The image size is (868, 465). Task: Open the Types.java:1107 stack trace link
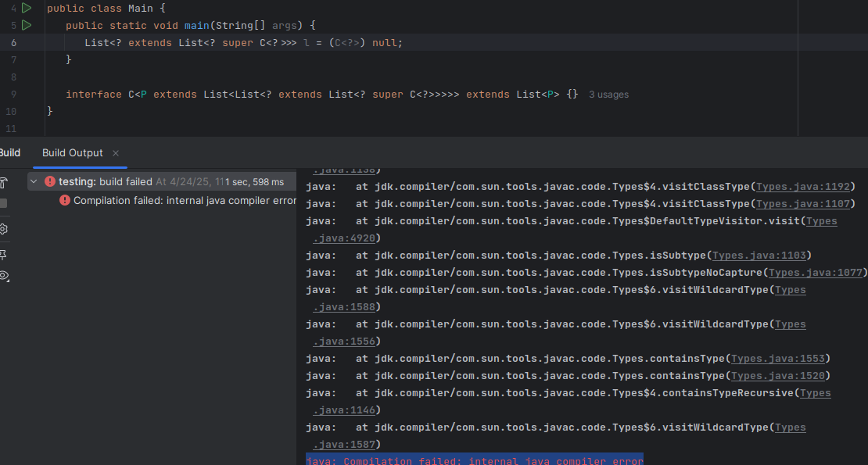click(802, 204)
